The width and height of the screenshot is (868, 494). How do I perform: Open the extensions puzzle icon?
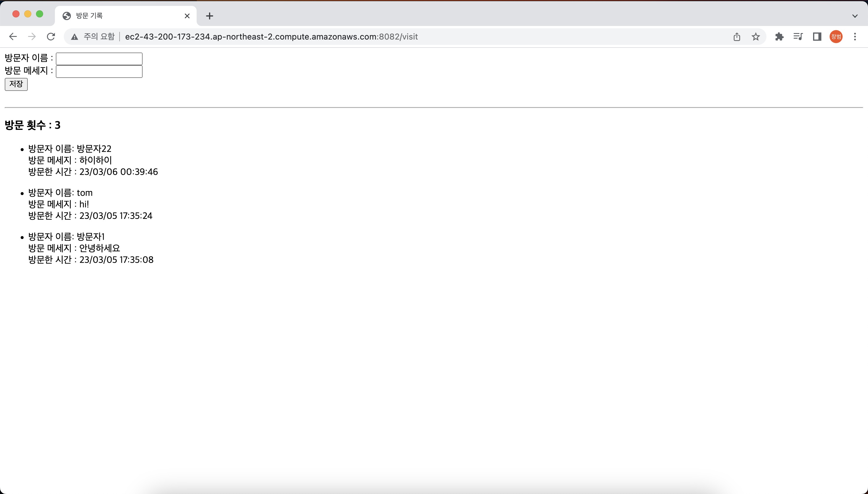click(779, 37)
